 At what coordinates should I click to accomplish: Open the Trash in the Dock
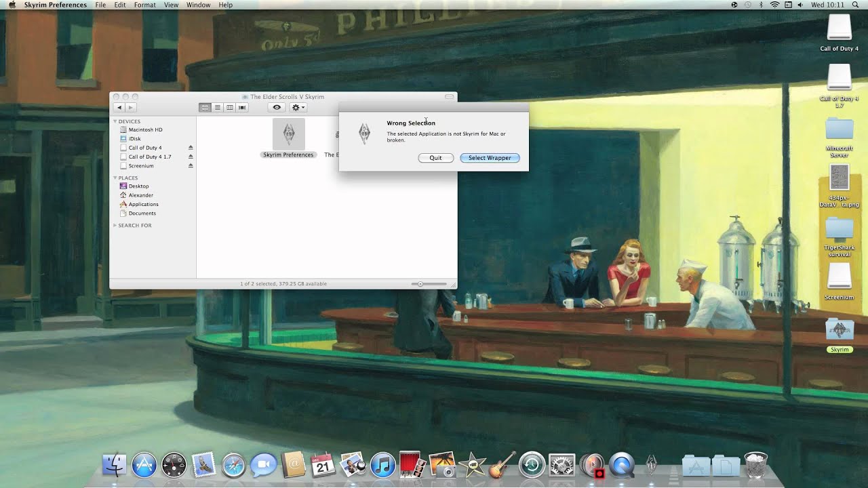pos(755,465)
